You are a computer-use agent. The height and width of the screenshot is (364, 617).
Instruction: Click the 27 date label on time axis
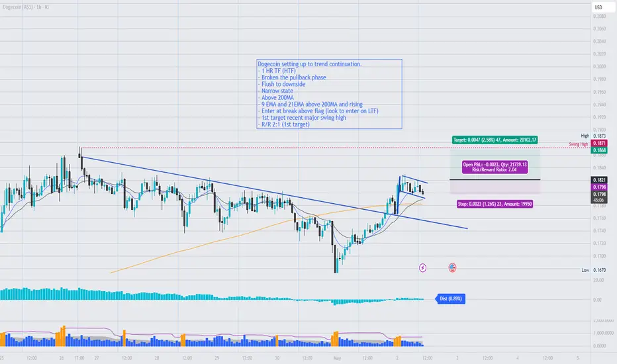point(97,358)
